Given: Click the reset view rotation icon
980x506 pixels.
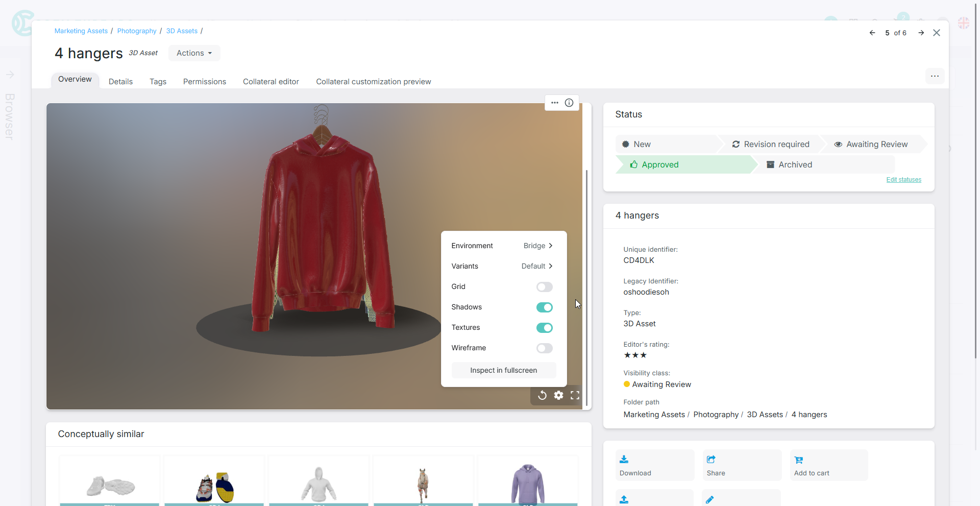Looking at the screenshot, I should click(x=542, y=395).
